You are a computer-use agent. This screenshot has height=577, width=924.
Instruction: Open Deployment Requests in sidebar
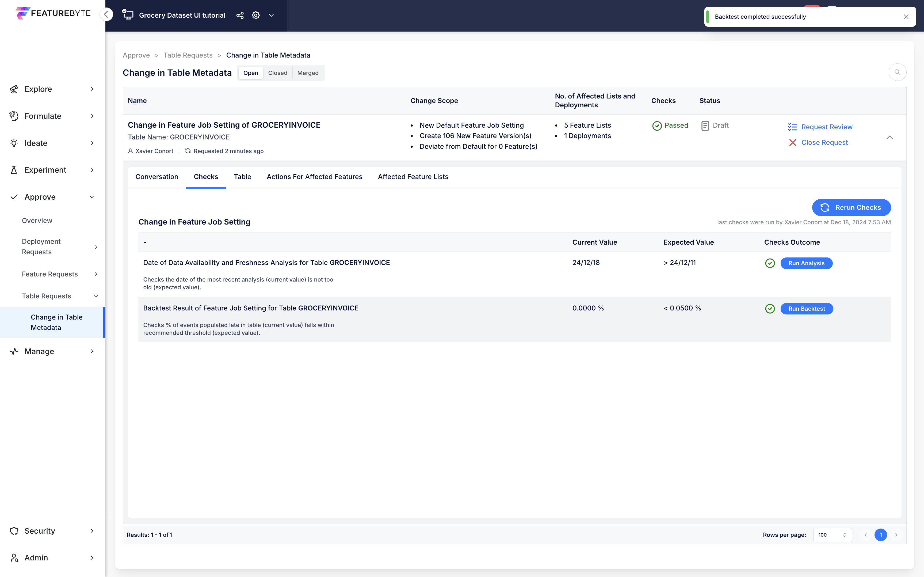click(x=41, y=246)
